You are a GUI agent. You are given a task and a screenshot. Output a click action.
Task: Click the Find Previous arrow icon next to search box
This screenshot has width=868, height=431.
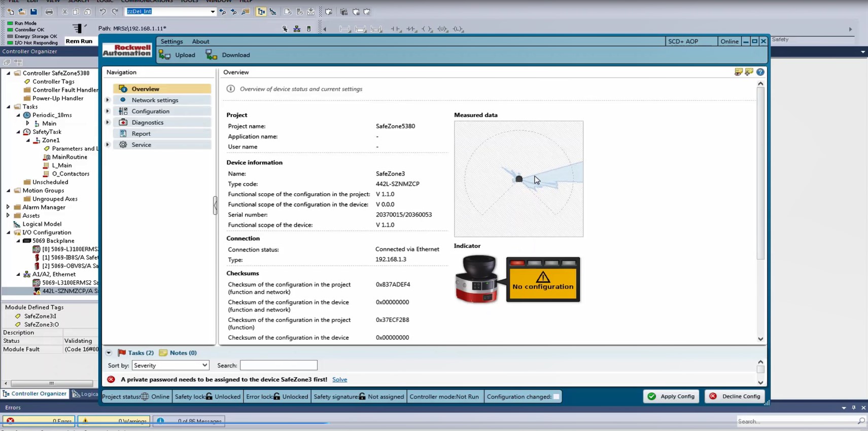[x=222, y=12]
